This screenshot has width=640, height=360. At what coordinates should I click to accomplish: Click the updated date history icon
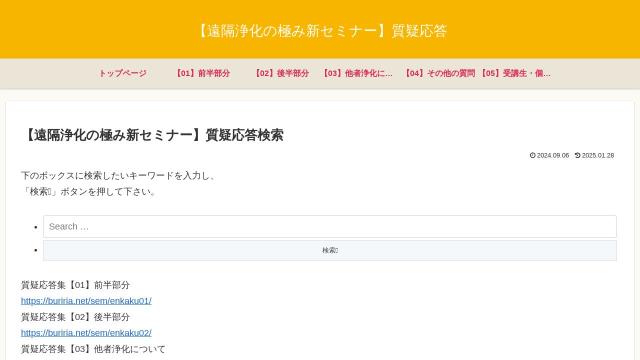tap(578, 156)
